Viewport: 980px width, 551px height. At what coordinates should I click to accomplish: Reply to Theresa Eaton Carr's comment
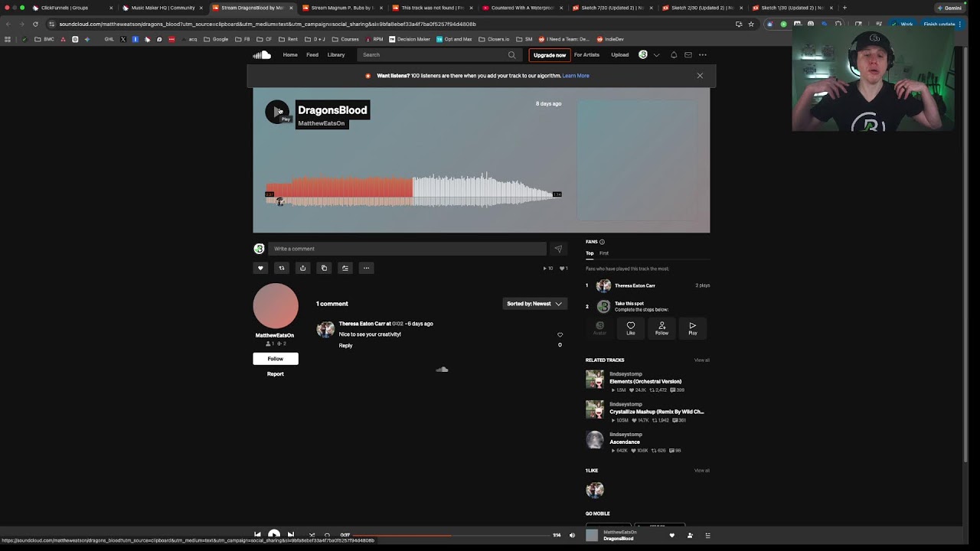pyautogui.click(x=346, y=346)
